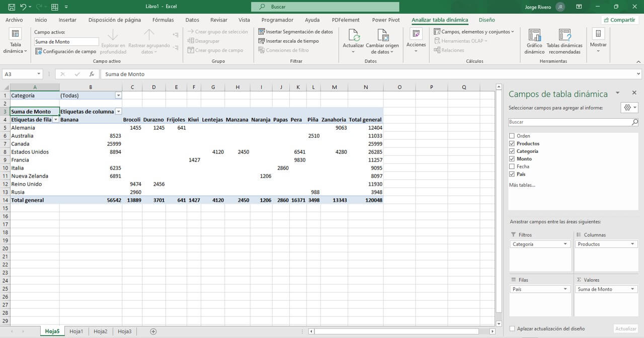The image size is (644, 338).
Task: Open the Etiquetas de fila filter dropdown
Action: (x=56, y=119)
